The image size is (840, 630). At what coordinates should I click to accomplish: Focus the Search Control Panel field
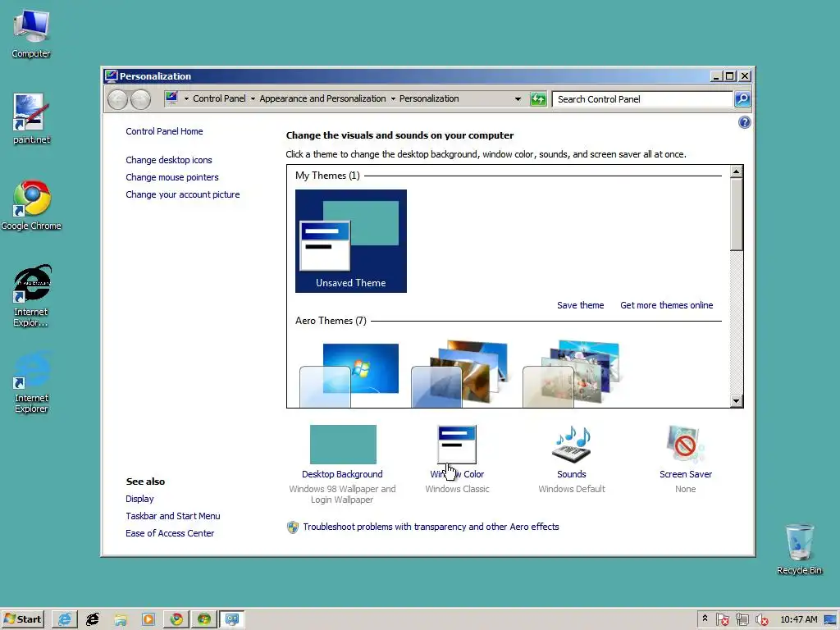[642, 99]
